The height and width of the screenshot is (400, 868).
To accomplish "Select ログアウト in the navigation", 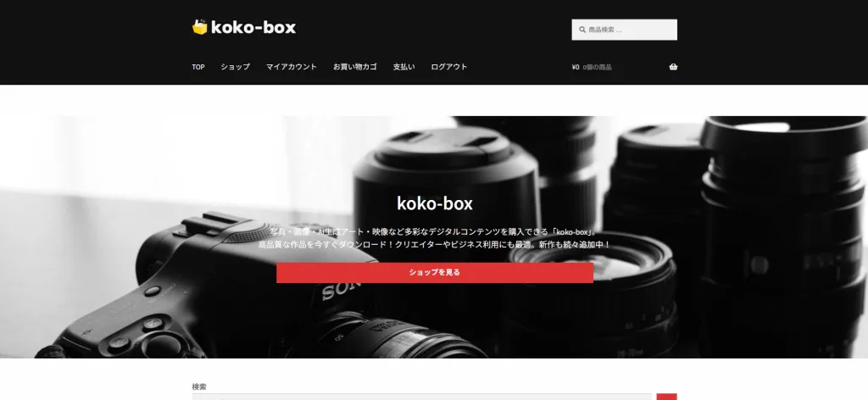I will click(x=449, y=67).
